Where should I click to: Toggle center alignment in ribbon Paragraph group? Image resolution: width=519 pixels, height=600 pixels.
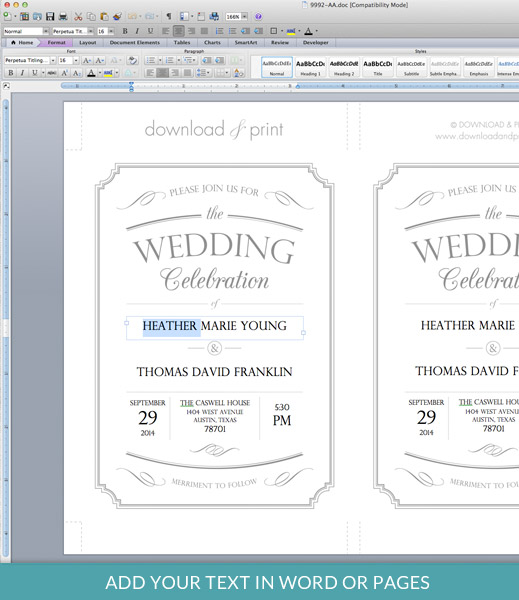tap(162, 73)
